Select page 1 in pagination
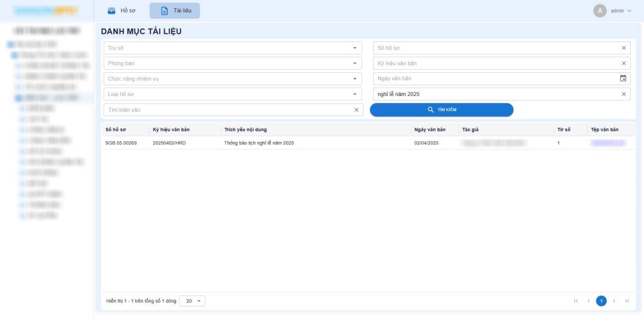 (x=601, y=301)
